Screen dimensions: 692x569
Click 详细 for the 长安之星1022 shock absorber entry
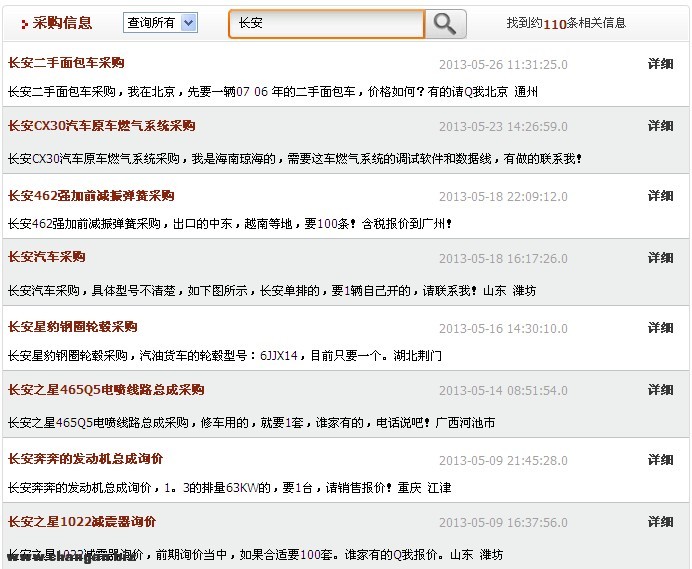tap(660, 522)
